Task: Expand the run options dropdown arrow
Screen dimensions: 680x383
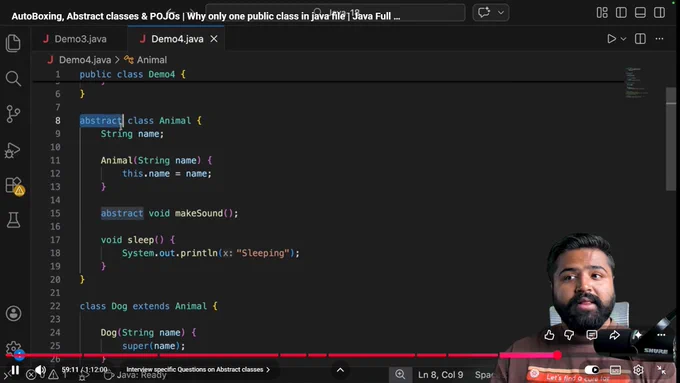Action: pyautogui.click(x=623, y=39)
